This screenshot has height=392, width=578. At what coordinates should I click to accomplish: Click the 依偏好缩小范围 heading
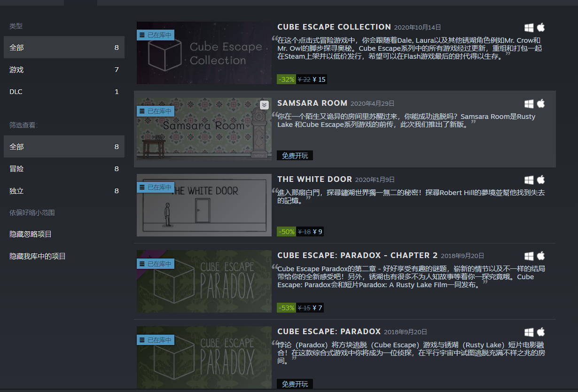pyautogui.click(x=32, y=212)
